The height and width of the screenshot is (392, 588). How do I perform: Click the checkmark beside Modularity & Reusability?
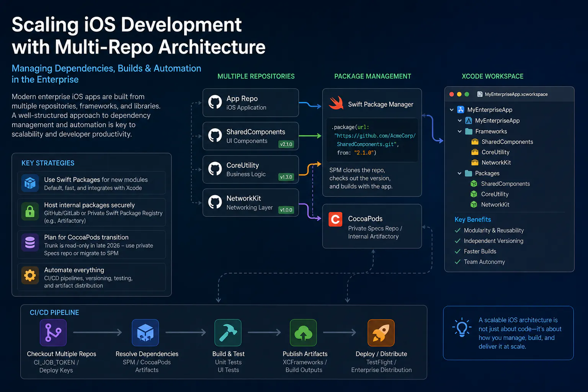coord(457,230)
